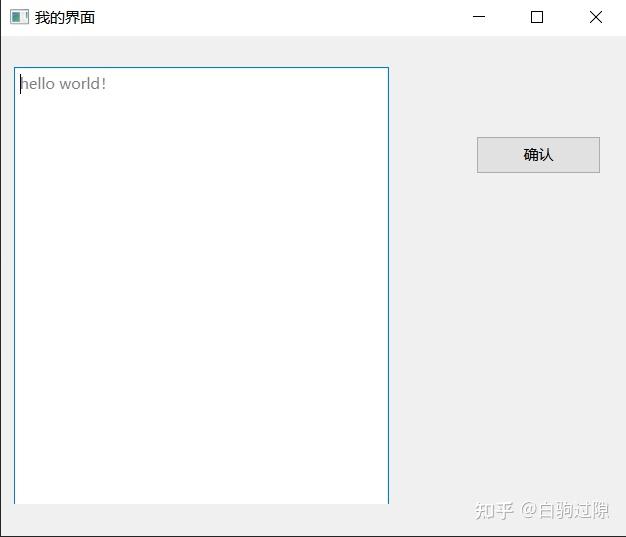Image resolution: width=626 pixels, height=537 pixels.
Task: Close the 我的界面 window
Action: pyautogui.click(x=596, y=17)
